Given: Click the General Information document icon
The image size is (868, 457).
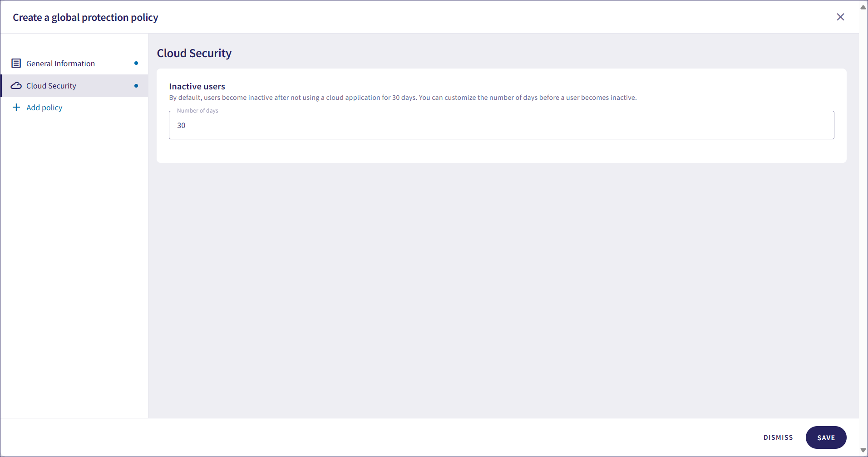Looking at the screenshot, I should (x=16, y=64).
